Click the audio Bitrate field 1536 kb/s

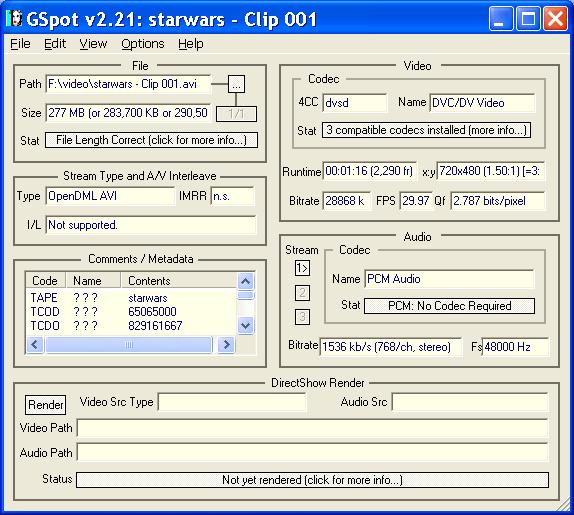pyautogui.click(x=391, y=347)
